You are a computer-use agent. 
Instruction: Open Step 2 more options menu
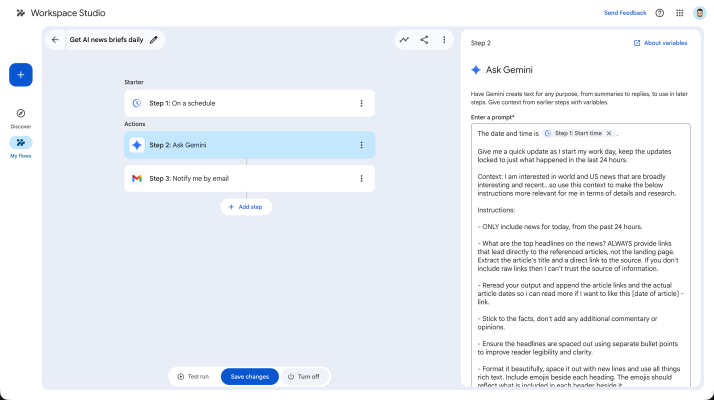point(362,145)
